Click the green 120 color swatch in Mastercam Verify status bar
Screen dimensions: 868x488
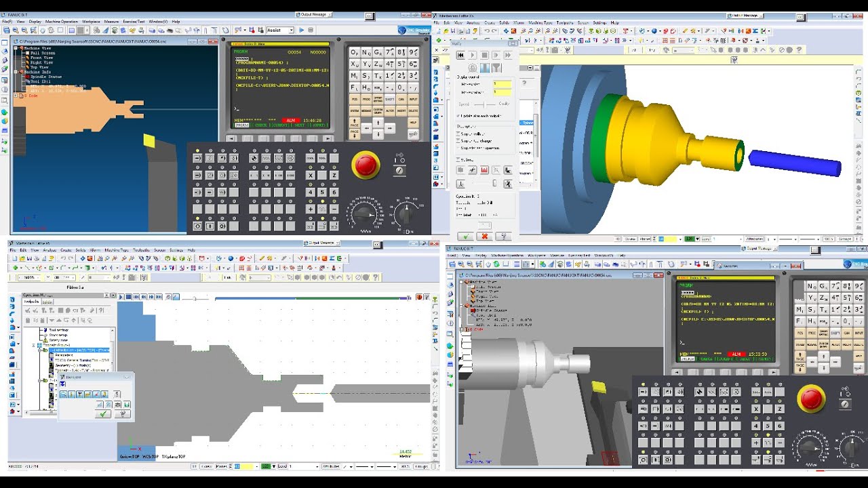pos(688,239)
